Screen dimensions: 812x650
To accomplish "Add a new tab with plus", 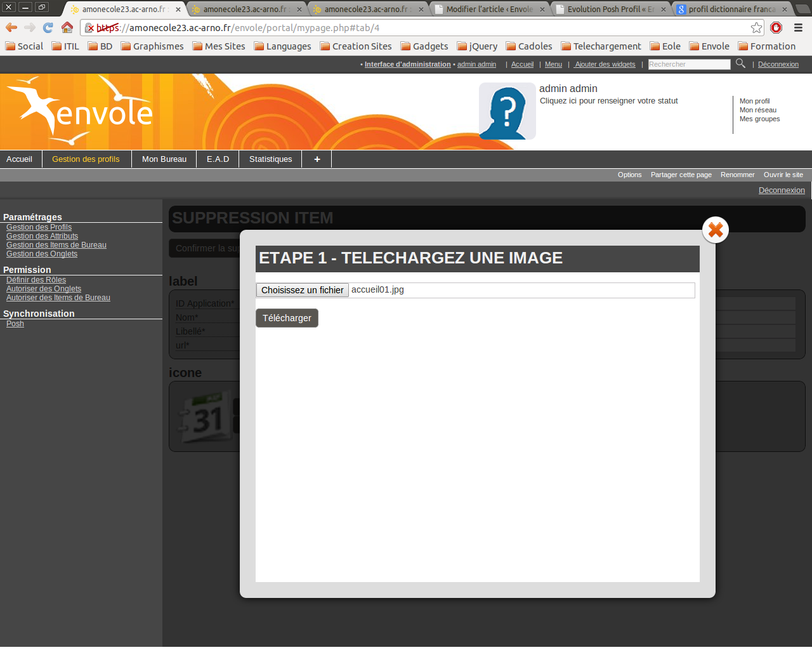I will click(317, 159).
